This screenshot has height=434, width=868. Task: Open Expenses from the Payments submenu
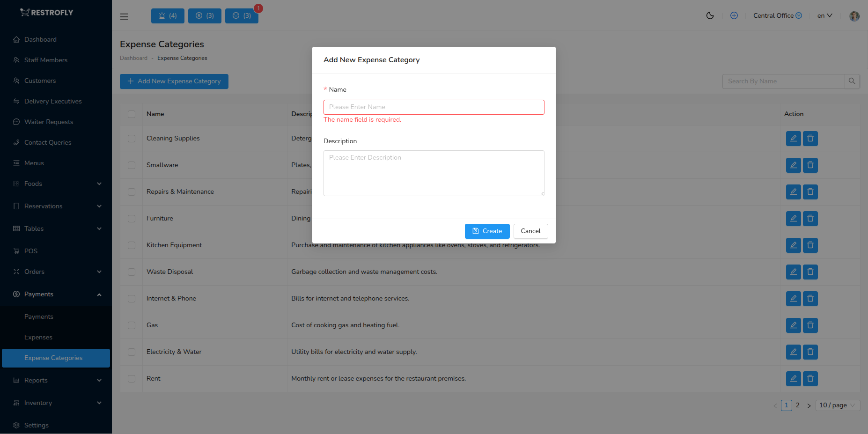click(x=38, y=337)
